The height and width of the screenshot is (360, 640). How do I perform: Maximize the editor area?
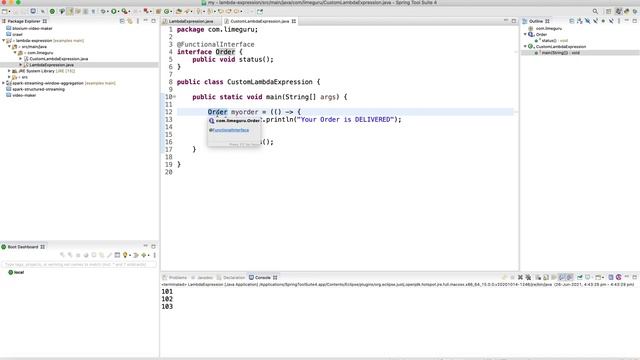pos(513,21)
